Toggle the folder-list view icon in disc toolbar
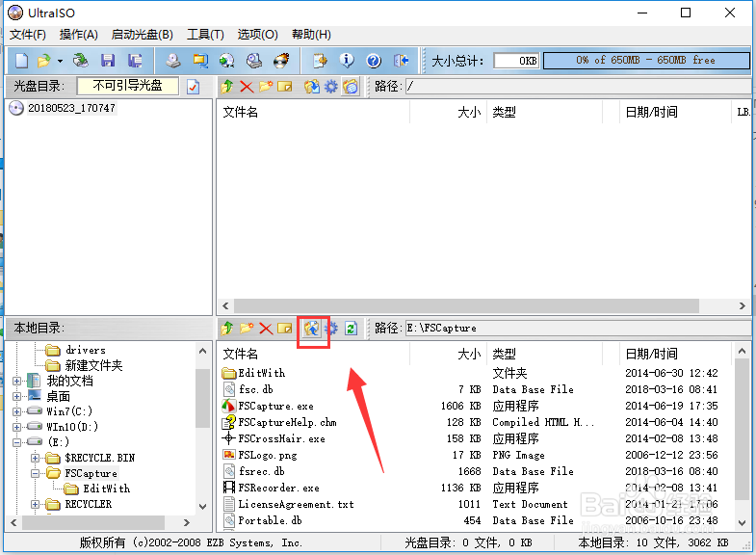Screen dimensions: 756x555 [351, 87]
